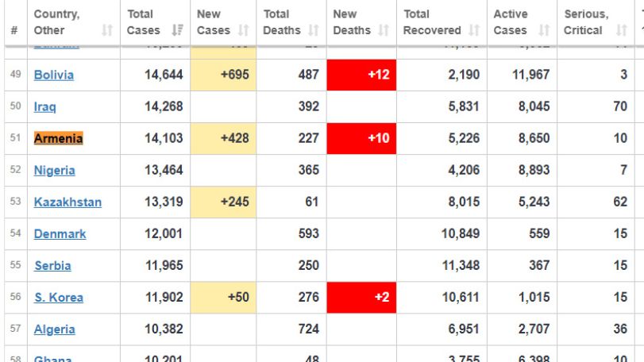Open the Algeria country link

(54, 329)
